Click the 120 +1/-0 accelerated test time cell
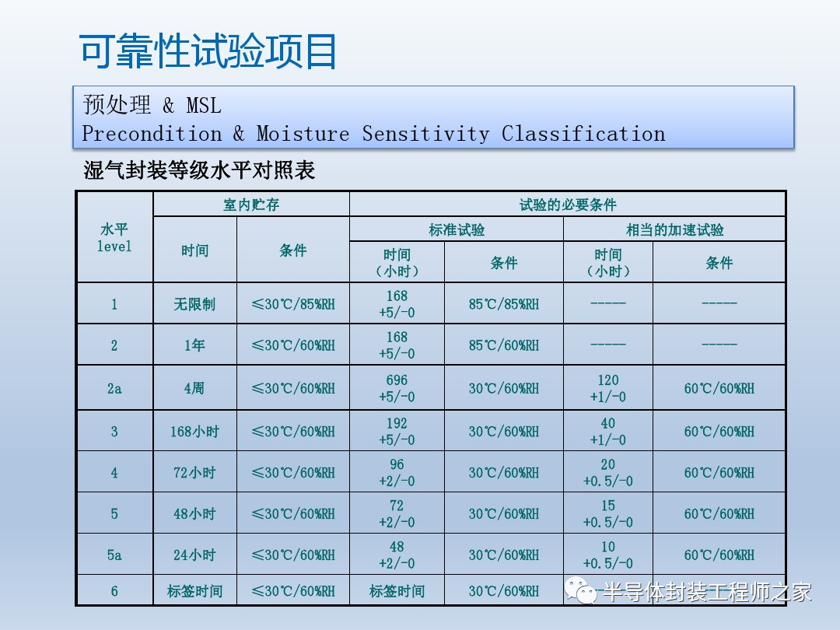The image size is (840, 630). point(607,388)
